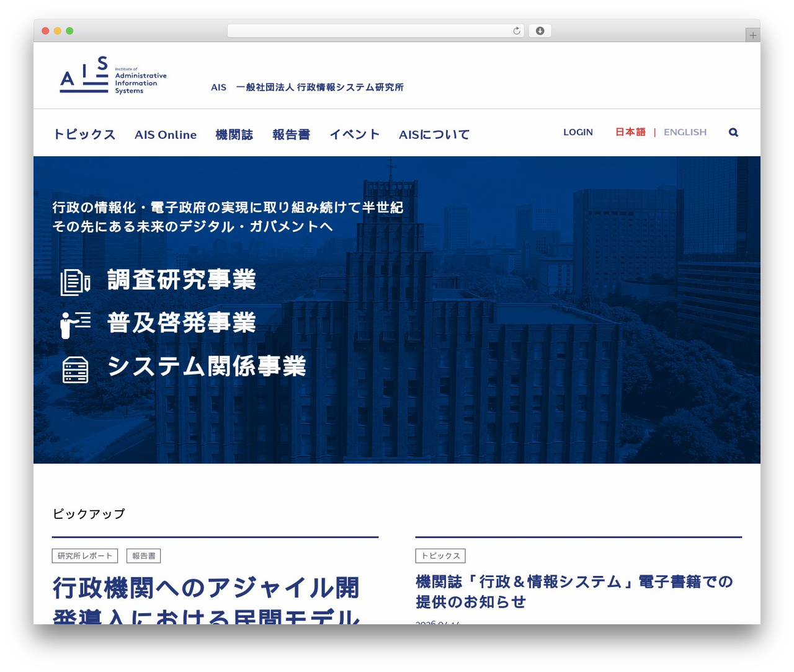Click the 一般社団法人 行政情報システム研究所 header text
Screen dimensions: 794x672
(320, 87)
